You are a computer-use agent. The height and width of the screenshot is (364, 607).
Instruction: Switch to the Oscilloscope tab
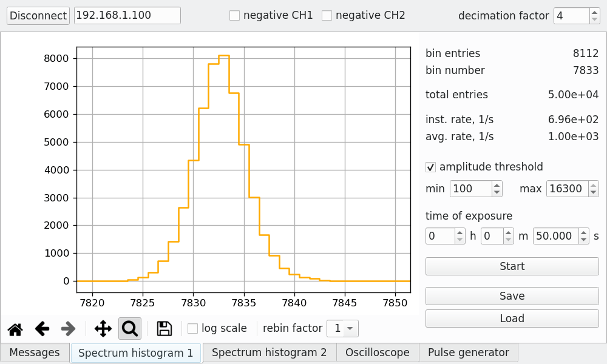378,352
